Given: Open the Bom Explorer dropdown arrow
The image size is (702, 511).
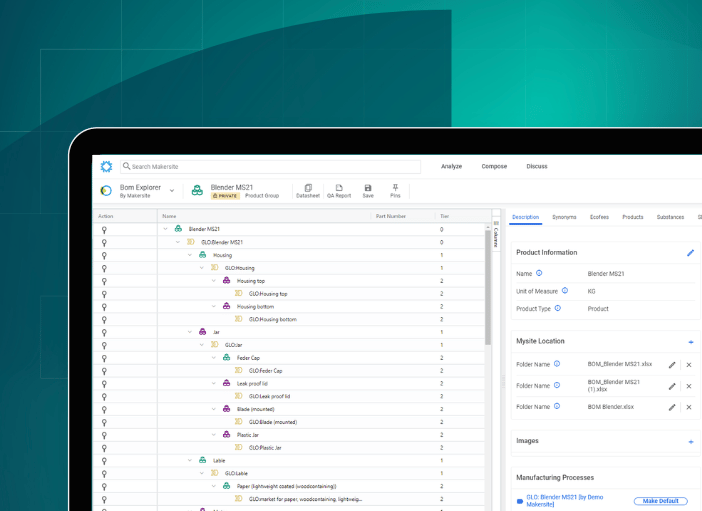Looking at the screenshot, I should click(x=172, y=191).
